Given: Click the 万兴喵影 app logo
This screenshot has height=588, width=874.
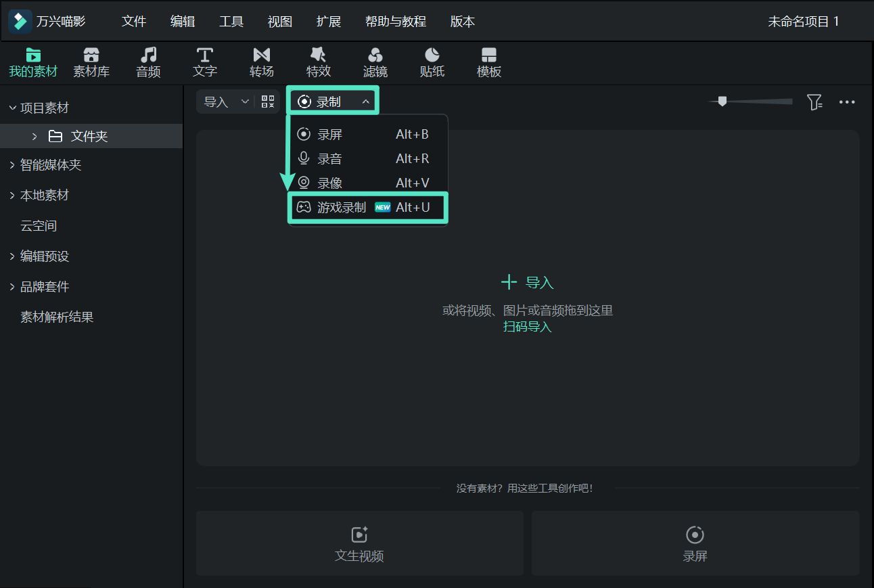Looking at the screenshot, I should coord(20,21).
